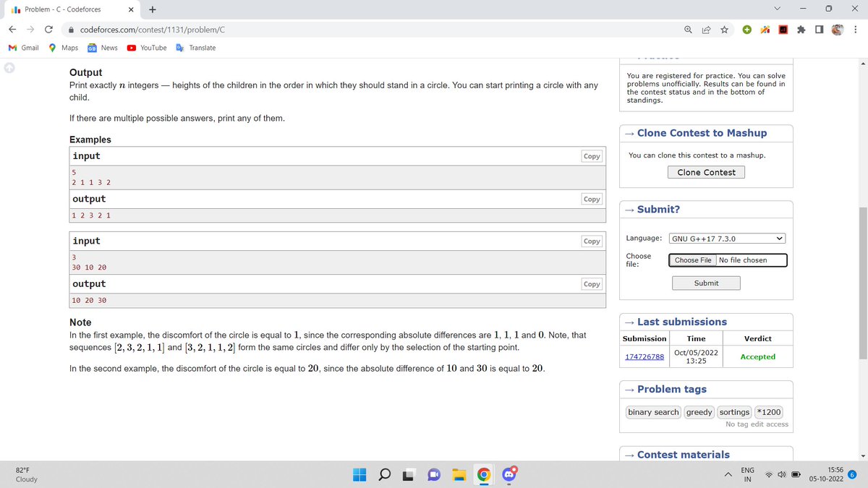Click the Accepted verdict text
The width and height of the screenshot is (868, 488).
click(x=757, y=356)
